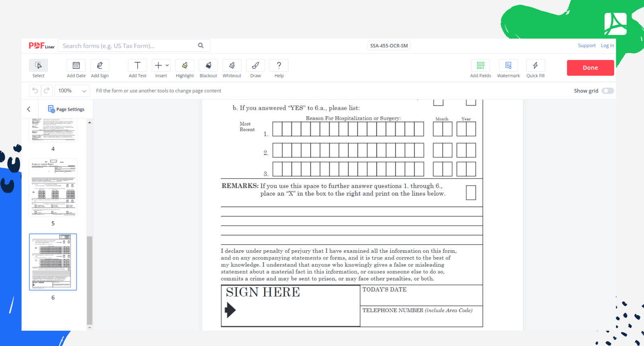Toggle the Show grid switch
Screen dimensions: 644x346
(607, 91)
